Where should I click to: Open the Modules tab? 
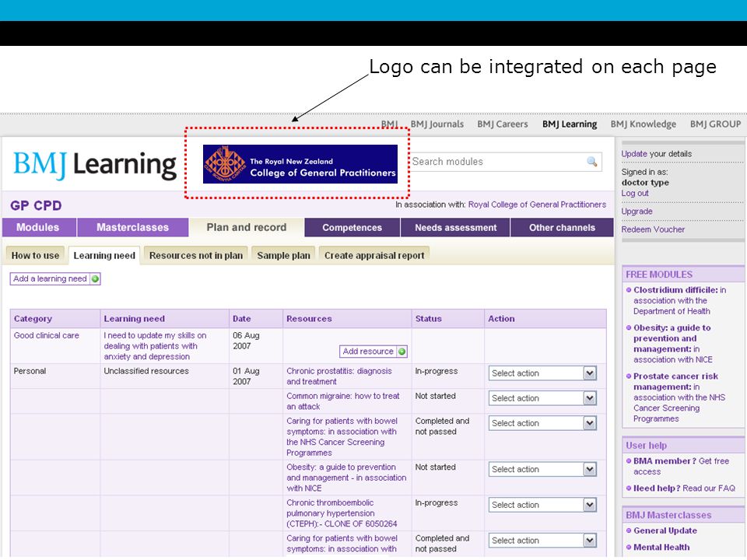tap(39, 227)
